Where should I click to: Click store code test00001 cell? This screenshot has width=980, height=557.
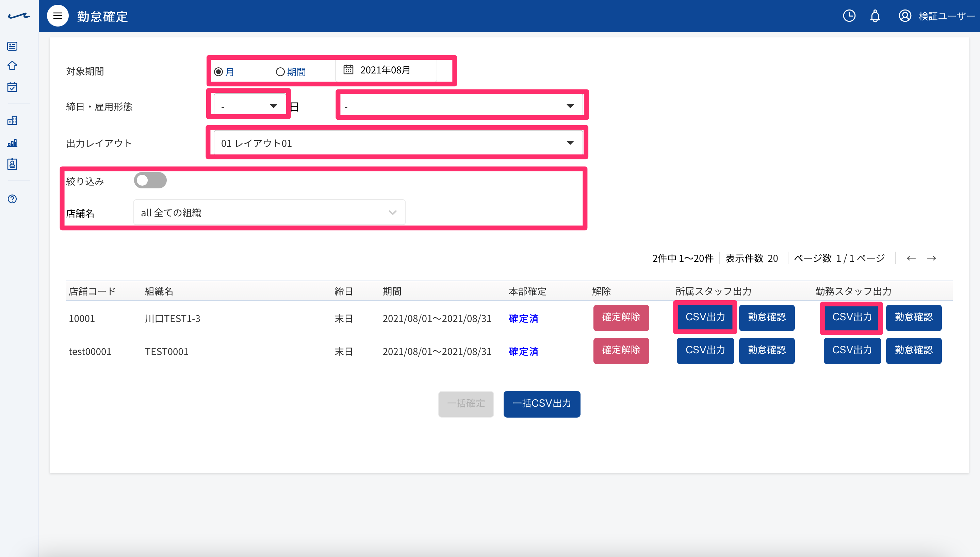(90, 351)
